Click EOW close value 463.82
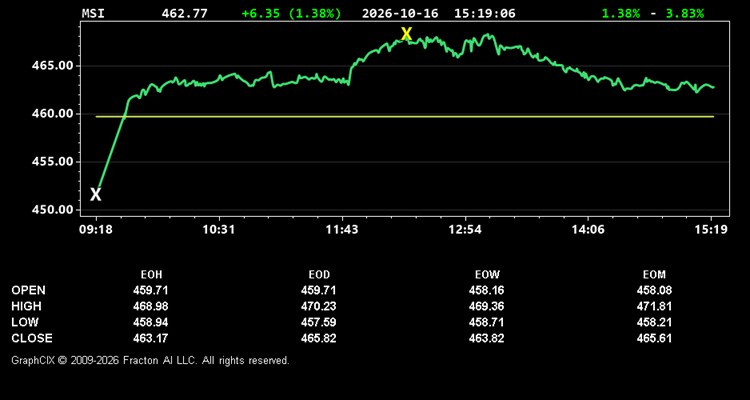 tap(486, 338)
